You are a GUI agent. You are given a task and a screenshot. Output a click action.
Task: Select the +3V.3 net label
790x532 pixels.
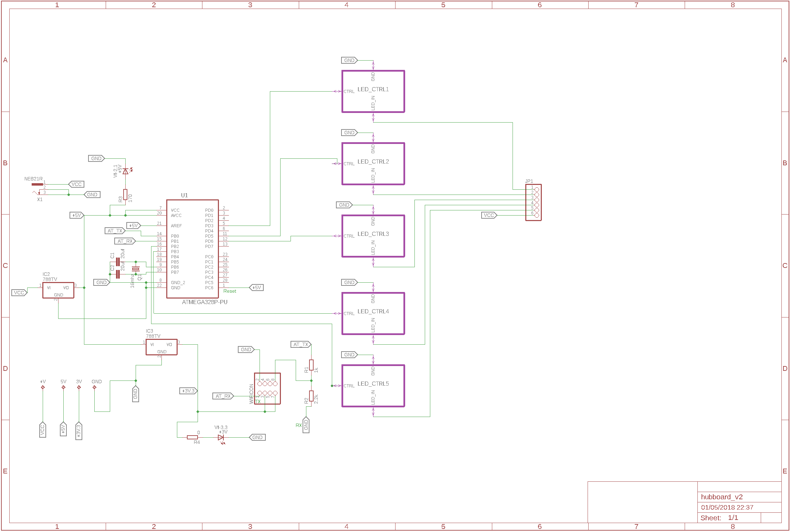189,391
